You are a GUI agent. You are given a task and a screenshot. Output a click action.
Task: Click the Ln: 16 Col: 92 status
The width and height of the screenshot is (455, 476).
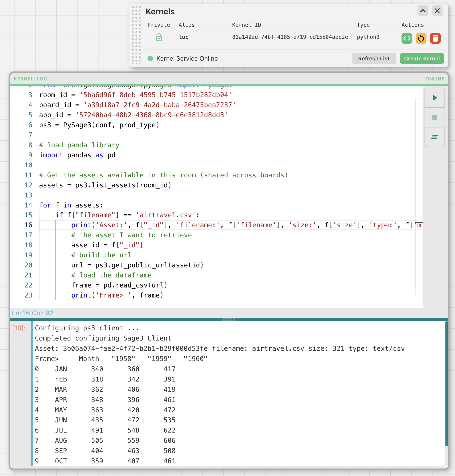33,313
